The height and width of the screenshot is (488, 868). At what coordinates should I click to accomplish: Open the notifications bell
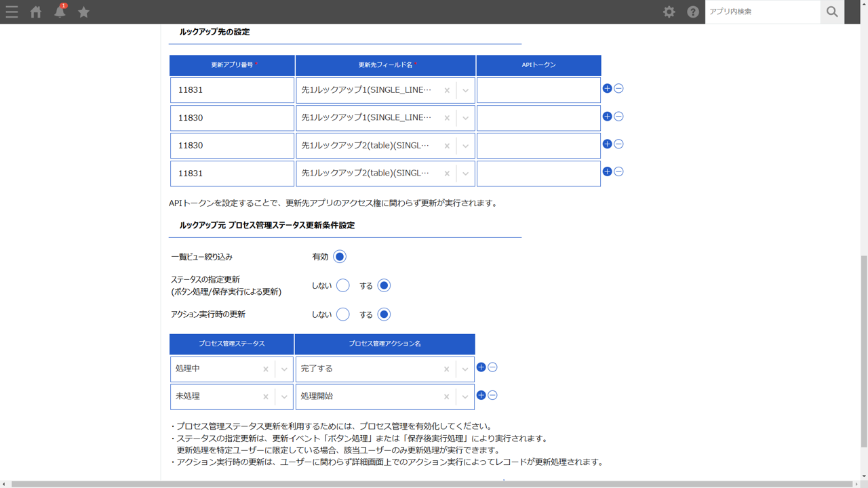coord(60,12)
